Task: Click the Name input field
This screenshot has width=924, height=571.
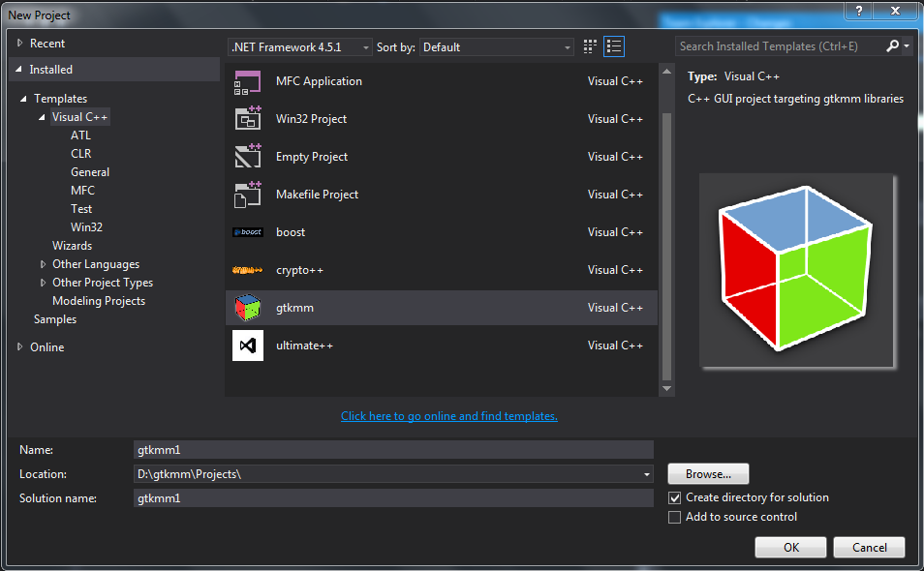Action: (x=393, y=450)
